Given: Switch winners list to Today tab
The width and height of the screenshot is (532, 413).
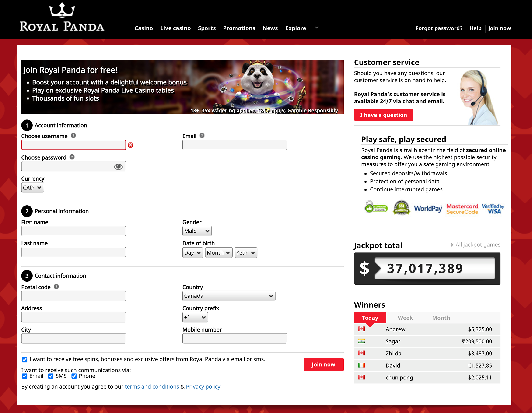Looking at the screenshot, I should (x=370, y=318).
